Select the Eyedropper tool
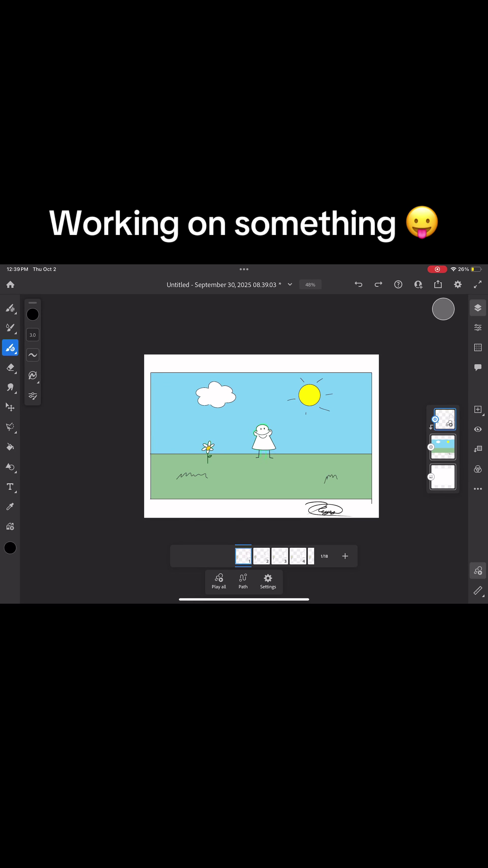 pyautogui.click(x=10, y=507)
